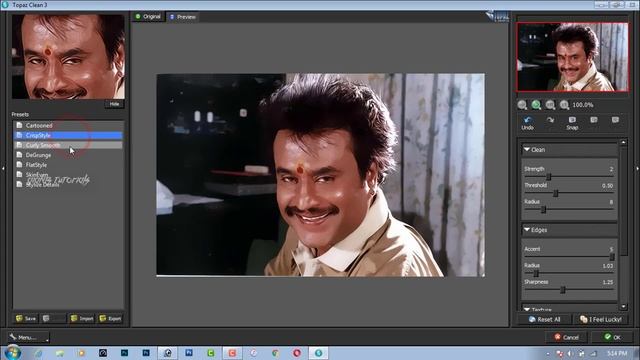Click the fourth magnifier zoom icon
This screenshot has height=360, width=640.
564,105
